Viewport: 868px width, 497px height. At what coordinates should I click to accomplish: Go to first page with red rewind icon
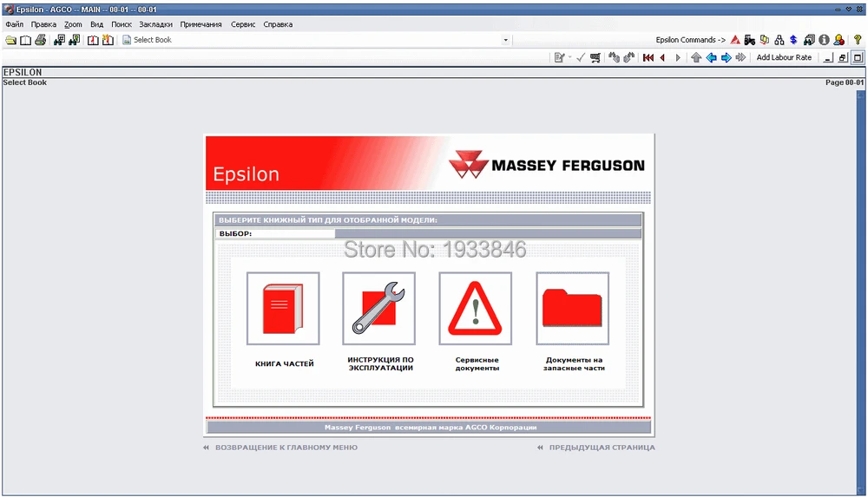click(648, 57)
